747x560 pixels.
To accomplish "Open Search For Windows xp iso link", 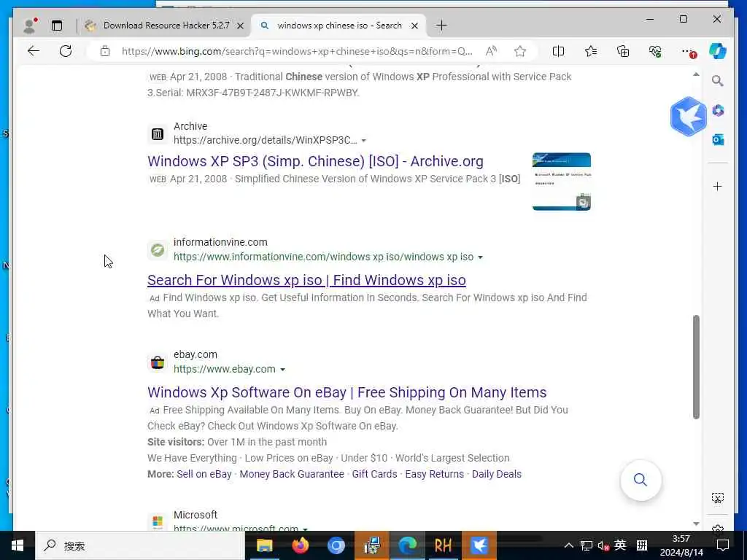I will click(306, 280).
